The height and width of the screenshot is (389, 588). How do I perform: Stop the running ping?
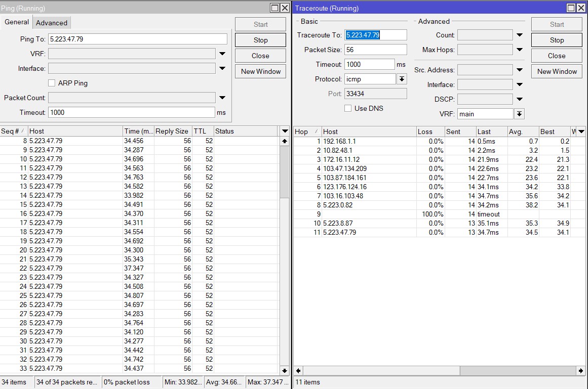click(x=260, y=40)
